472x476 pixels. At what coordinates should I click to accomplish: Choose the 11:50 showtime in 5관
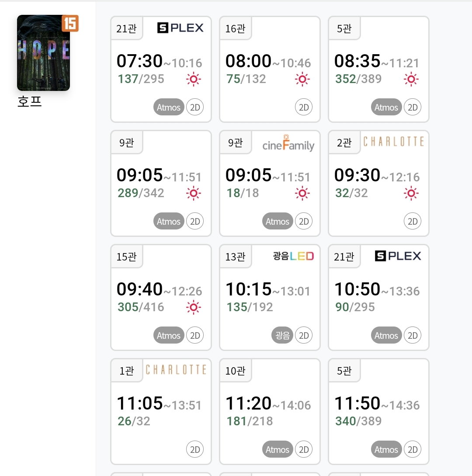pos(378,412)
